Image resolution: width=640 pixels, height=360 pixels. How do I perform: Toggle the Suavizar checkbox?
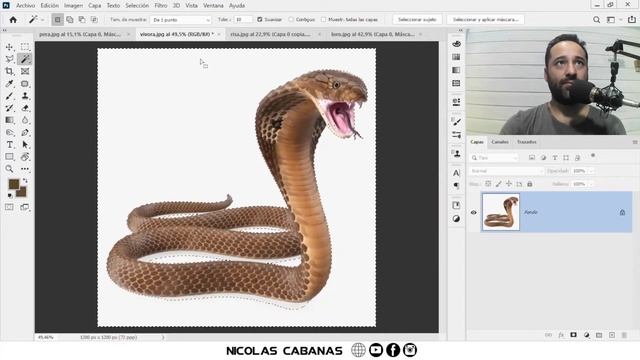260,20
